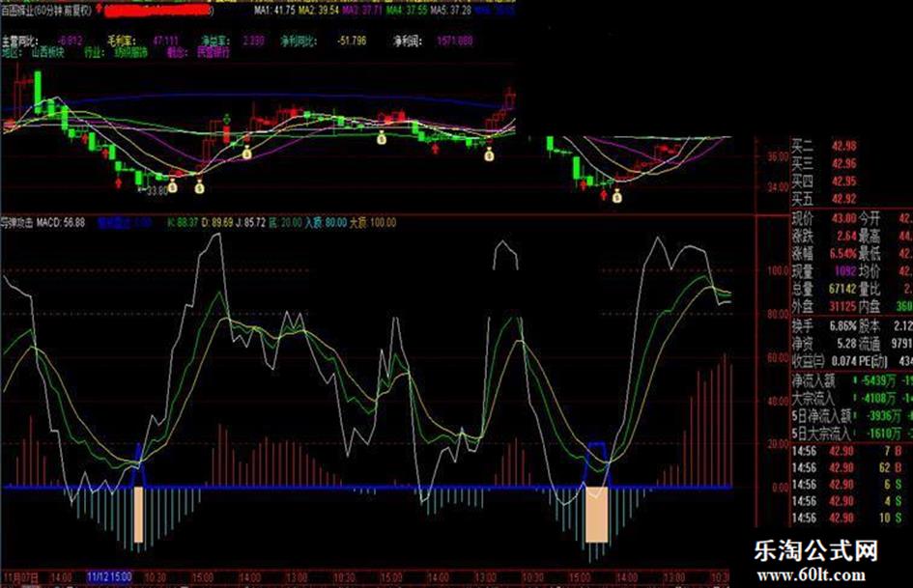Click the 内盘 inner volume label

pyautogui.click(x=870, y=306)
